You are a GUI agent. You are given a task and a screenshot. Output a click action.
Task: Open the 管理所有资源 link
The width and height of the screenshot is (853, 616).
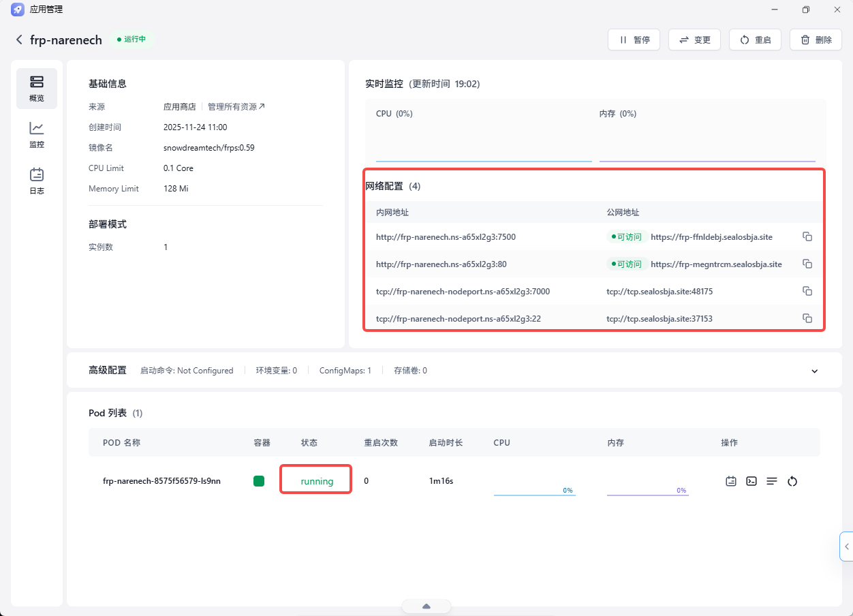[236, 107]
